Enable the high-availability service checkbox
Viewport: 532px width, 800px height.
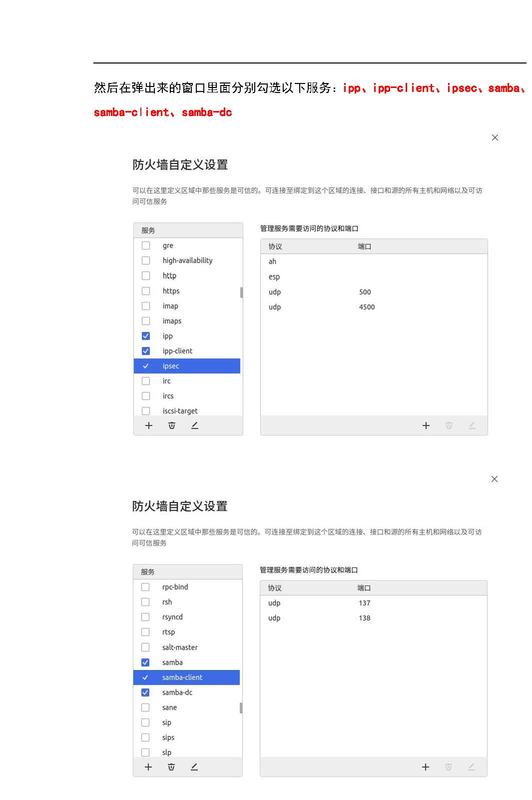pyautogui.click(x=146, y=260)
